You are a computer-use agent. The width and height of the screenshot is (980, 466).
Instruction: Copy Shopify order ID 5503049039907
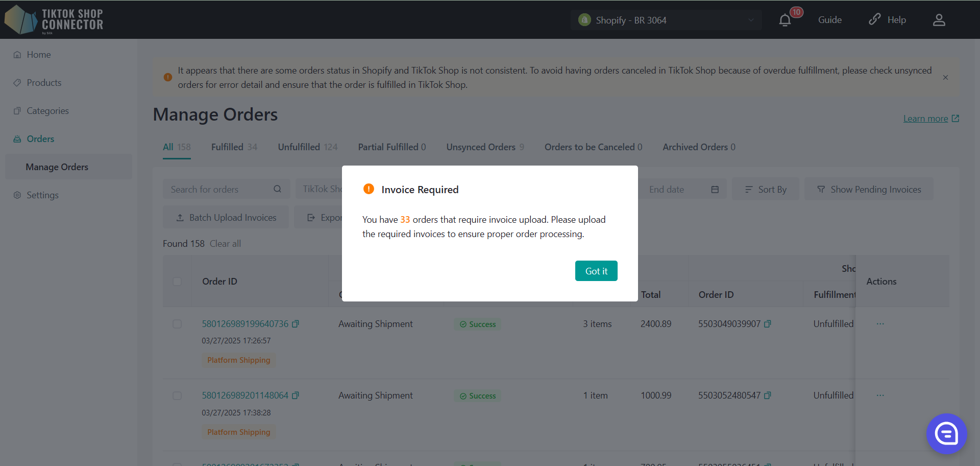pos(768,324)
